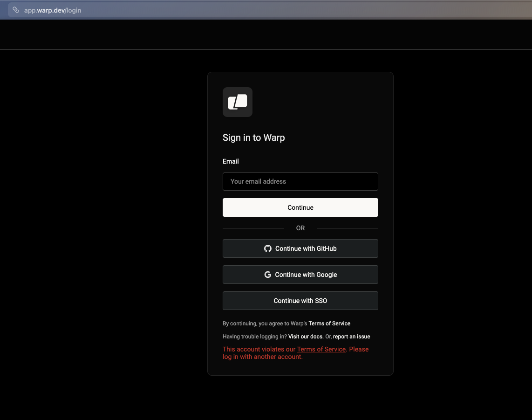Click the Sign in to Warp heading
This screenshot has width=532, height=420.
coord(254,138)
